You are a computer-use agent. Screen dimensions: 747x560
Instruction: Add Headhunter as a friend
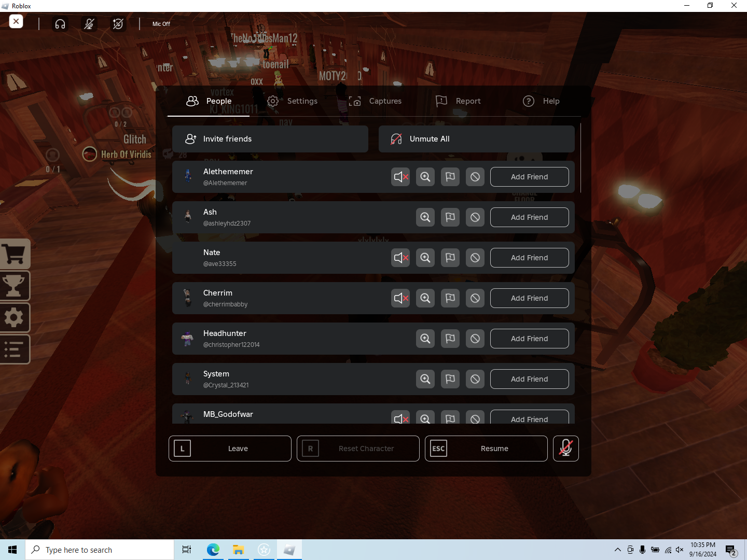pos(530,339)
